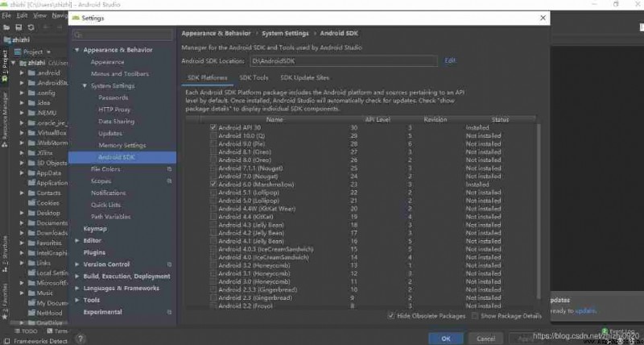This screenshot has height=345, width=644.
Task: Open the Terminal tool window
Action: (56, 331)
